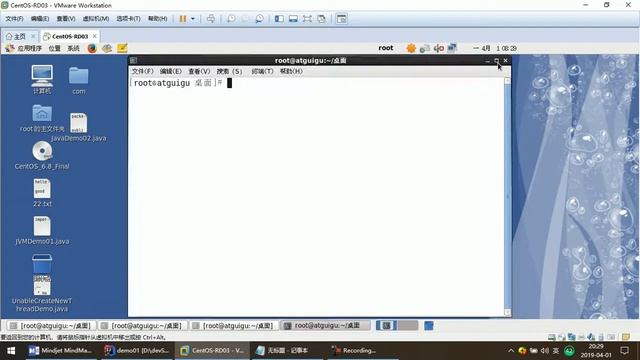
Task: Select the UnableCreateNewThreadDemo.java file
Action: pos(42,294)
